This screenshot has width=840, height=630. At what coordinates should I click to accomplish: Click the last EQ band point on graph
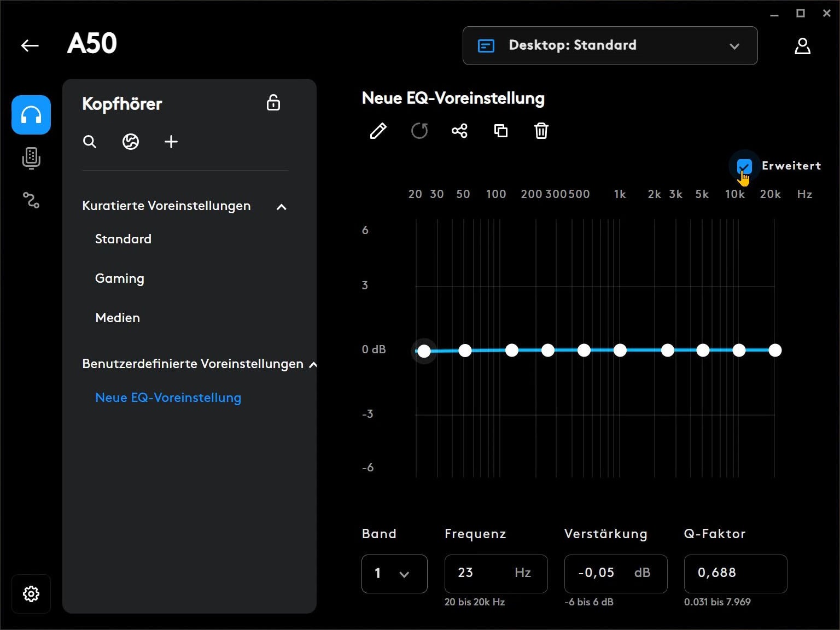click(775, 351)
